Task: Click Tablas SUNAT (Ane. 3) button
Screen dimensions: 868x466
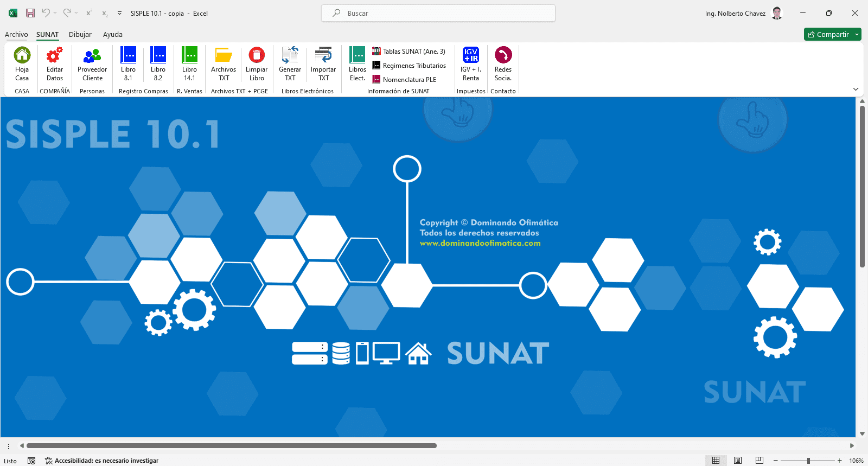Action: tap(409, 52)
